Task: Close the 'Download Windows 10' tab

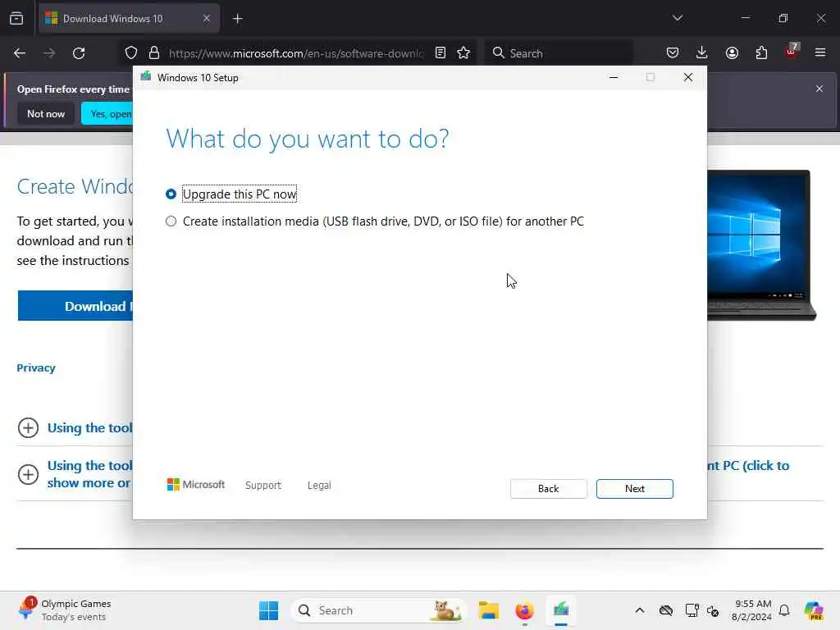Action: pyautogui.click(x=207, y=19)
